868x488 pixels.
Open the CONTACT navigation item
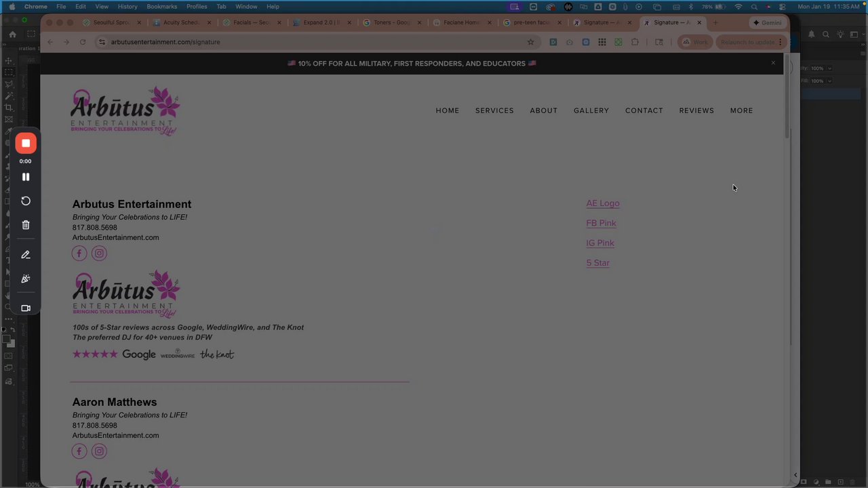(644, 110)
